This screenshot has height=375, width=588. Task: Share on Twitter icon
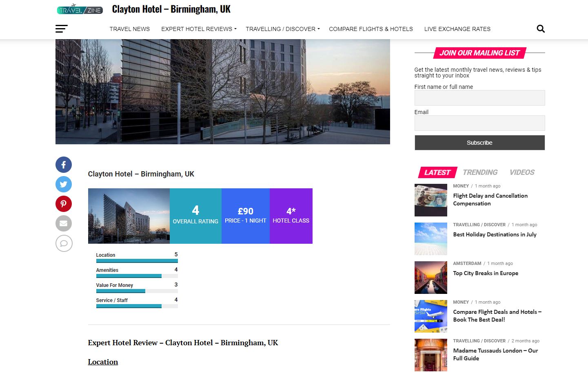64,184
